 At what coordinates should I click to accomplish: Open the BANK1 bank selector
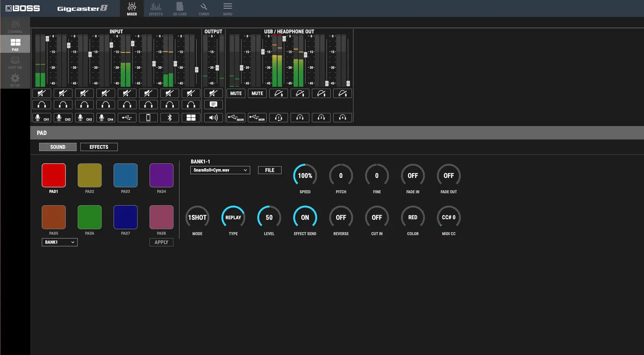point(59,242)
